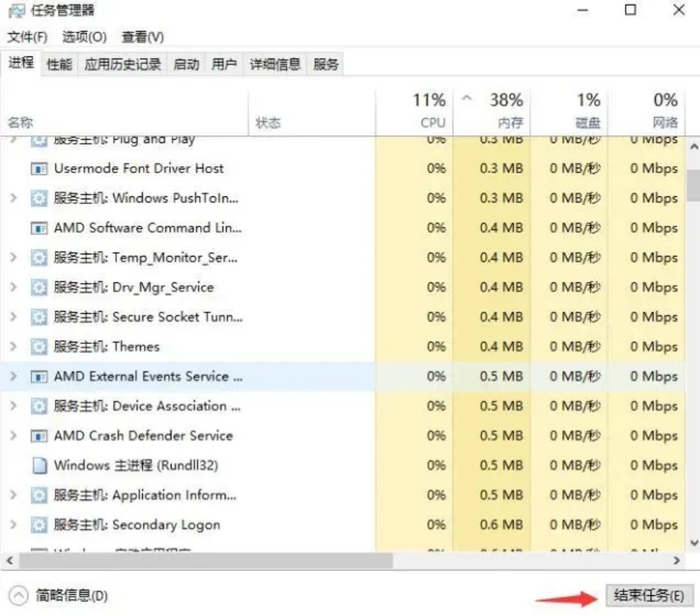Viewport: 700px width, 616px height.
Task: Click the AMD Software Command Line icon
Action: pos(40,228)
